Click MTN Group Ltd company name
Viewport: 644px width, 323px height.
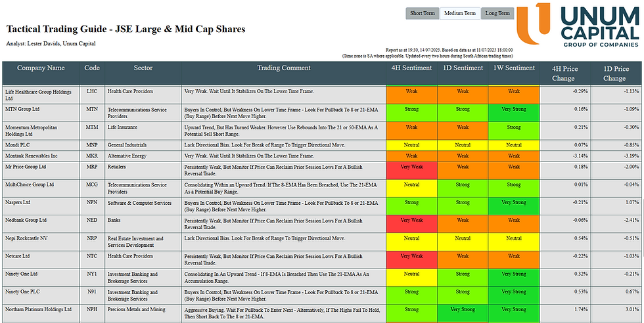tap(22, 110)
